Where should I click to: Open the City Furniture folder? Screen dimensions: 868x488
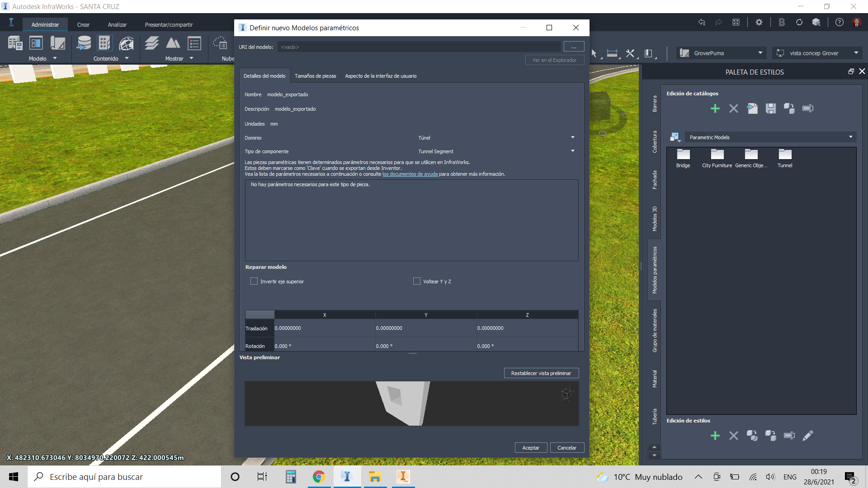click(x=717, y=159)
